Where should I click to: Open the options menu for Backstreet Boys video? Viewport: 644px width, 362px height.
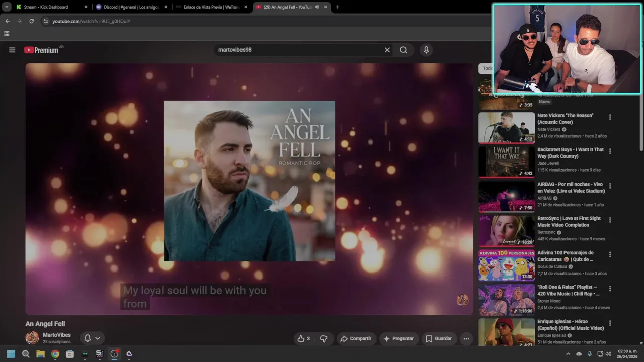coord(610,151)
